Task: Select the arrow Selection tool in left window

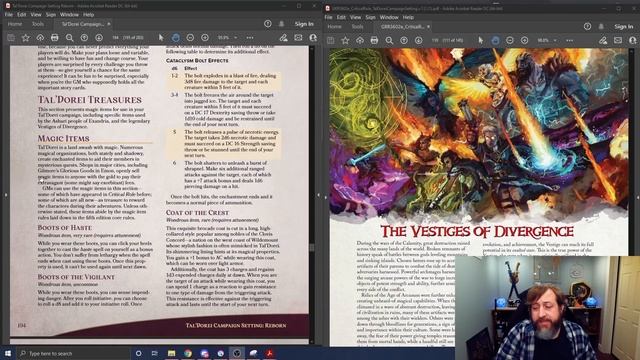Action: click(161, 38)
